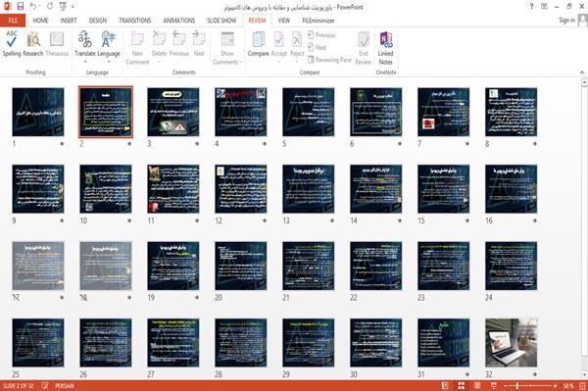Screen dimensions: 588x391
Task: Select slide 32 thumbnail with laptop image
Action: 512,343
